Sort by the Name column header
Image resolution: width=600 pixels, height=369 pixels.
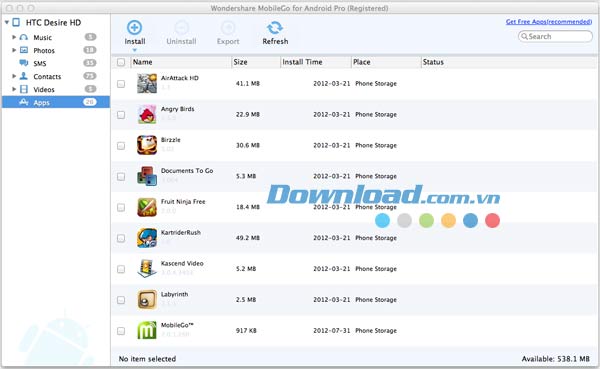click(x=181, y=62)
